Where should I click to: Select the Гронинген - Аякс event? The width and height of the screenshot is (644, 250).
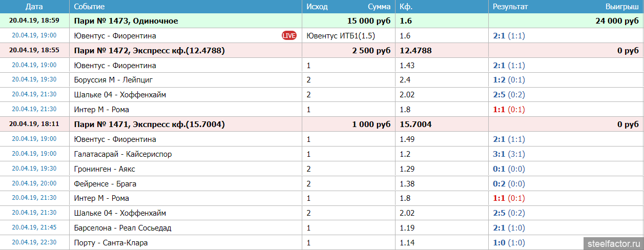coord(101,169)
